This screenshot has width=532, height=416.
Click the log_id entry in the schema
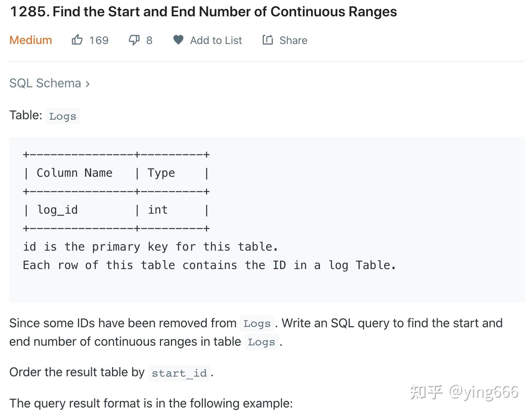pyautogui.click(x=57, y=210)
